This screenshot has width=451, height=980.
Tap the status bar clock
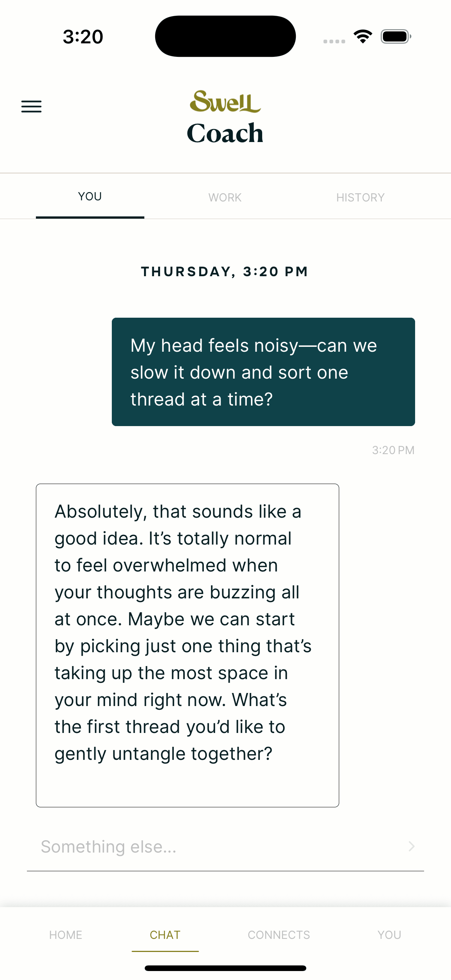(83, 37)
